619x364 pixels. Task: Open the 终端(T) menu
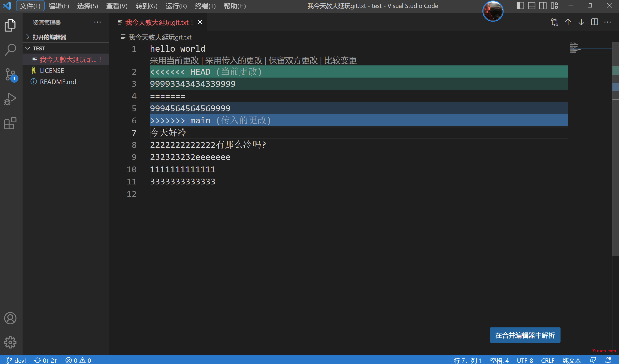point(205,6)
